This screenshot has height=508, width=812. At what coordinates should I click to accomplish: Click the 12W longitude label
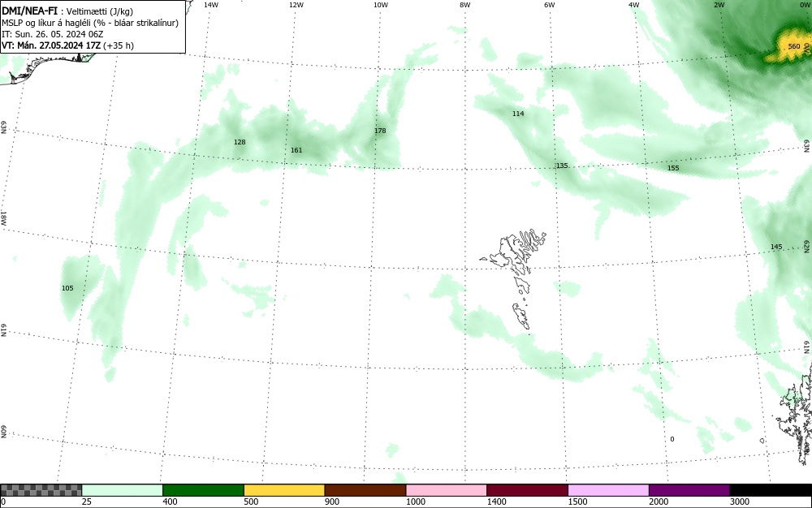pos(296,5)
